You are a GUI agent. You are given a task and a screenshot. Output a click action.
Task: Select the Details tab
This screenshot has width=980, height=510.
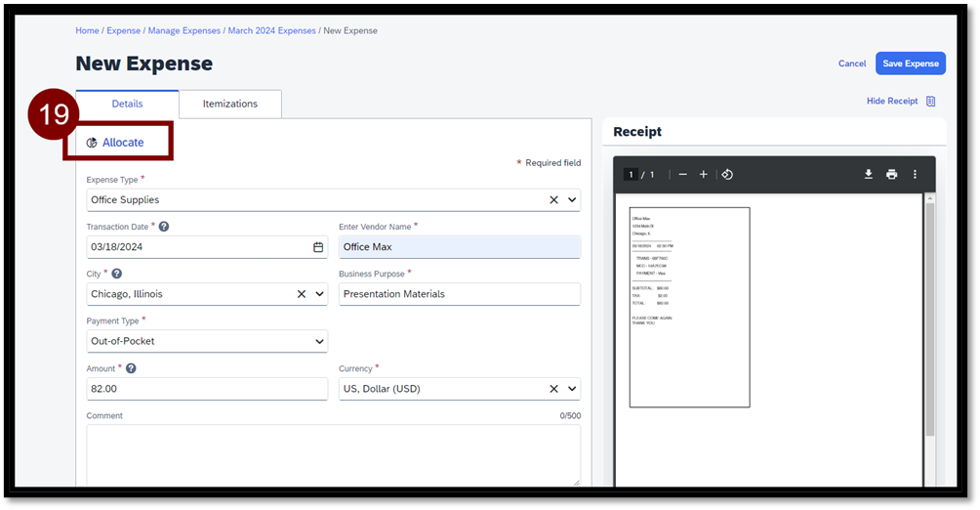127,104
